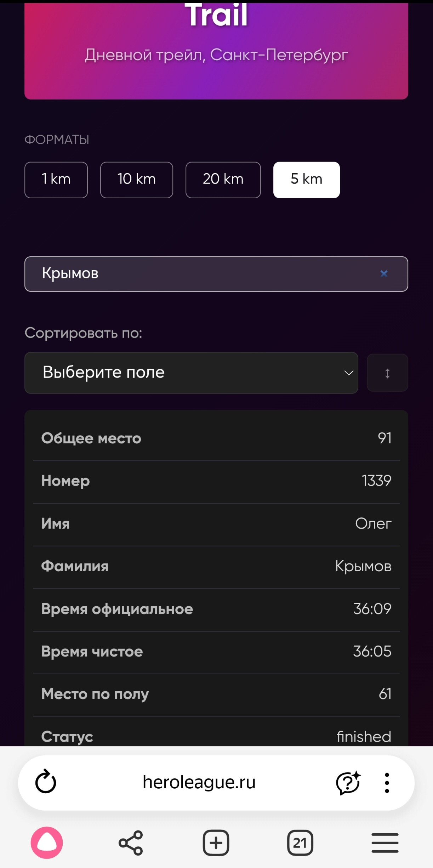Switch to the 20 km format

(223, 180)
